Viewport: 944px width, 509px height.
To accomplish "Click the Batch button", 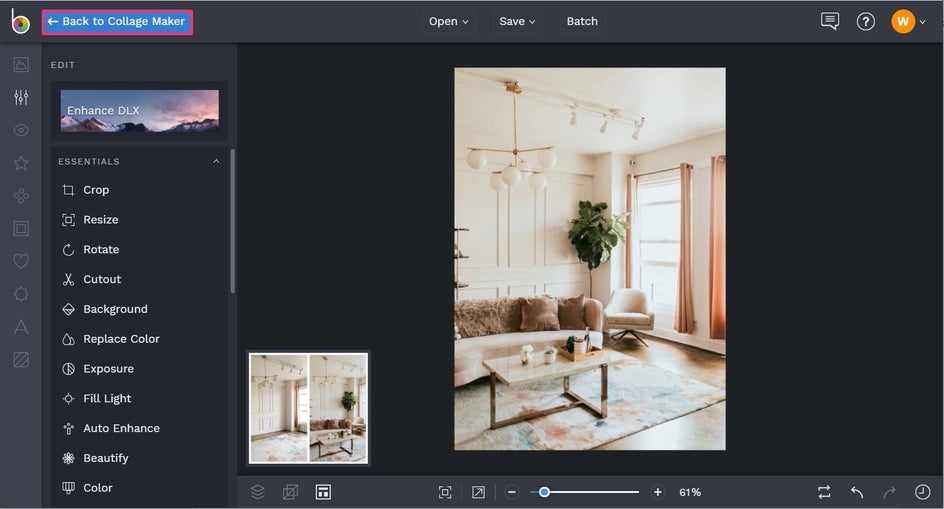I will (x=582, y=21).
